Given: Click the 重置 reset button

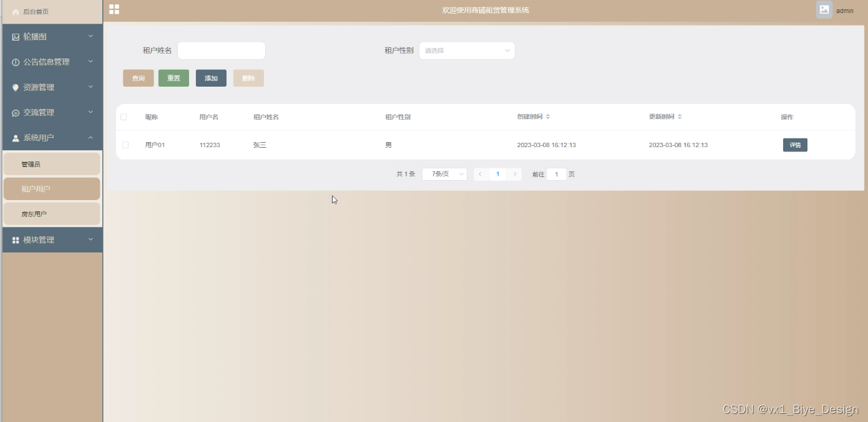Looking at the screenshot, I should pos(173,79).
